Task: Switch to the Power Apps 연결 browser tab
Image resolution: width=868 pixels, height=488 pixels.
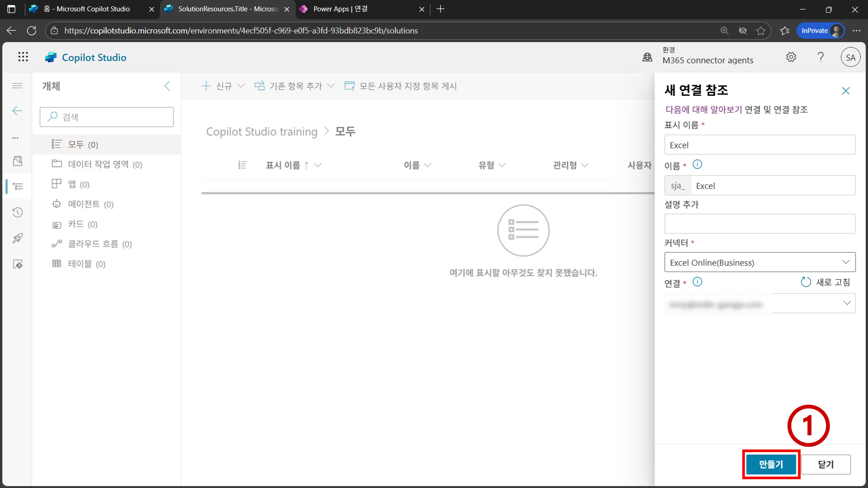Action: coord(340,9)
